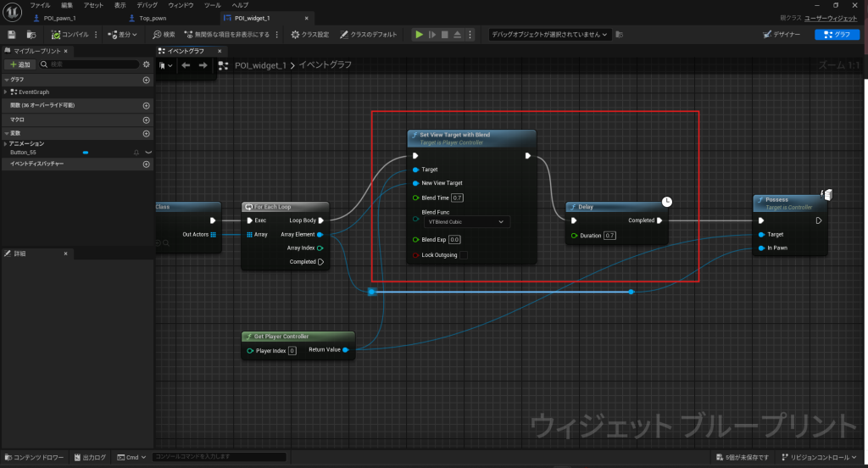Navigate back with the left arrow
Screen dimensions: 868x468
click(185, 65)
